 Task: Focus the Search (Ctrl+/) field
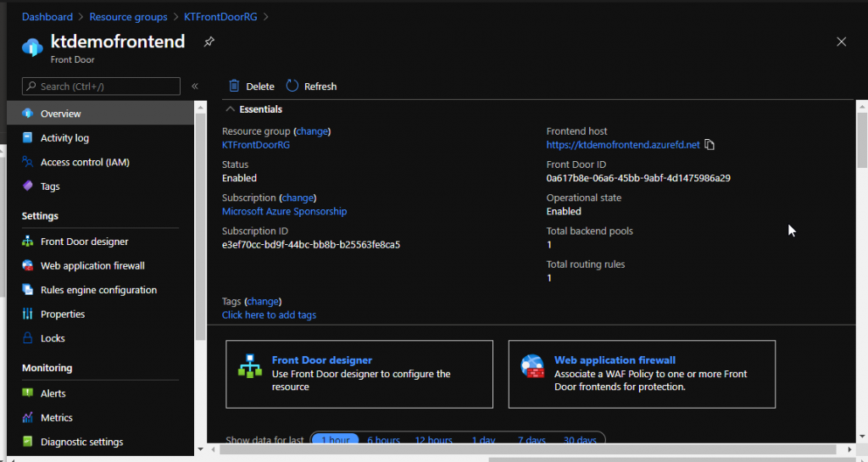(101, 86)
